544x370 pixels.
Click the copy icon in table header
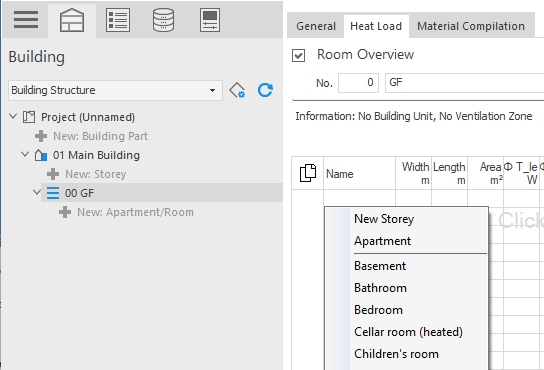(x=308, y=173)
